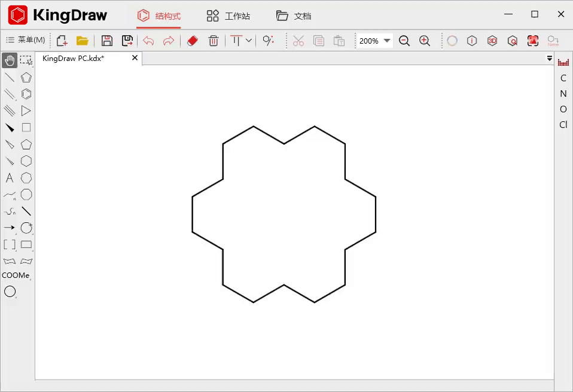The height and width of the screenshot is (392, 573).
Task: Open a file with the folder icon
Action: 82,41
